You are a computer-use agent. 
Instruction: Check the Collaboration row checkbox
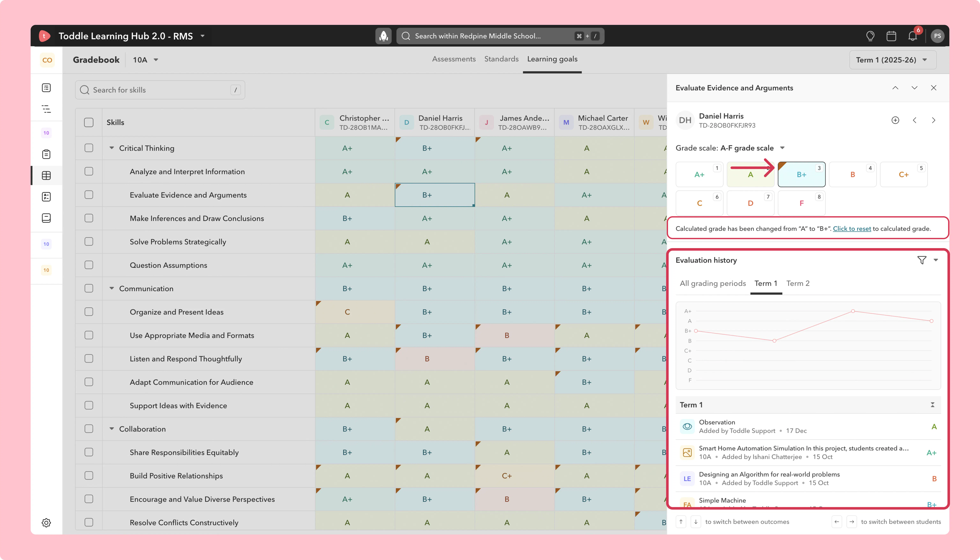tap(89, 429)
